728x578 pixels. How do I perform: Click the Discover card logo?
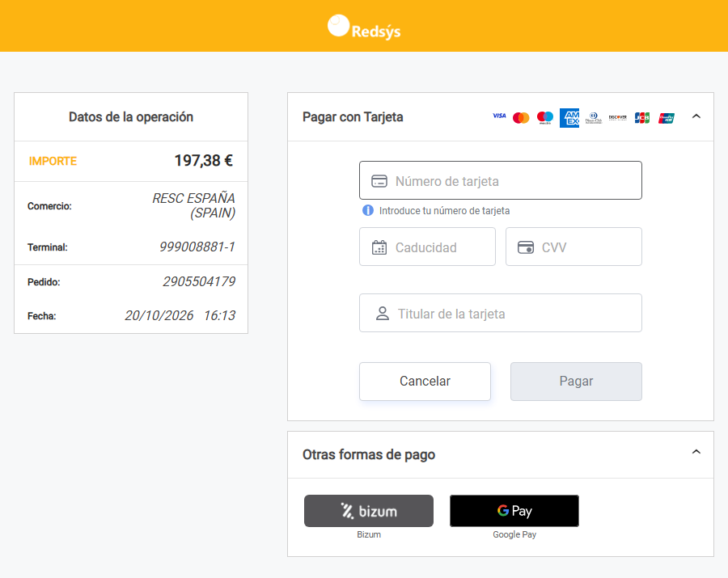click(x=617, y=117)
